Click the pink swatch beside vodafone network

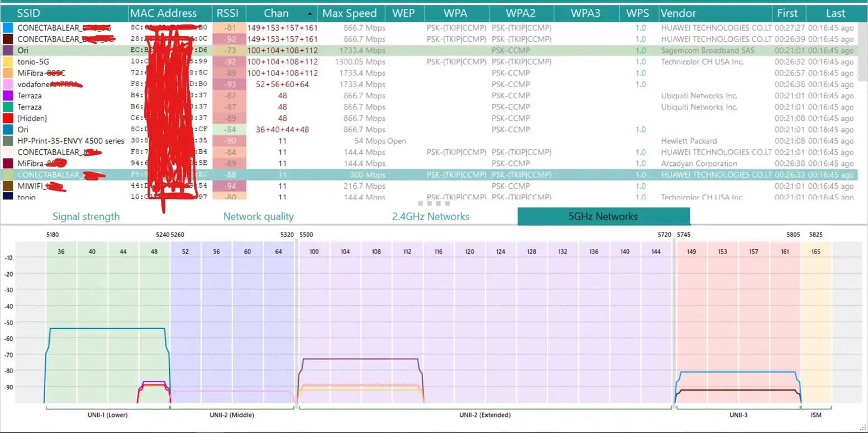(x=8, y=84)
